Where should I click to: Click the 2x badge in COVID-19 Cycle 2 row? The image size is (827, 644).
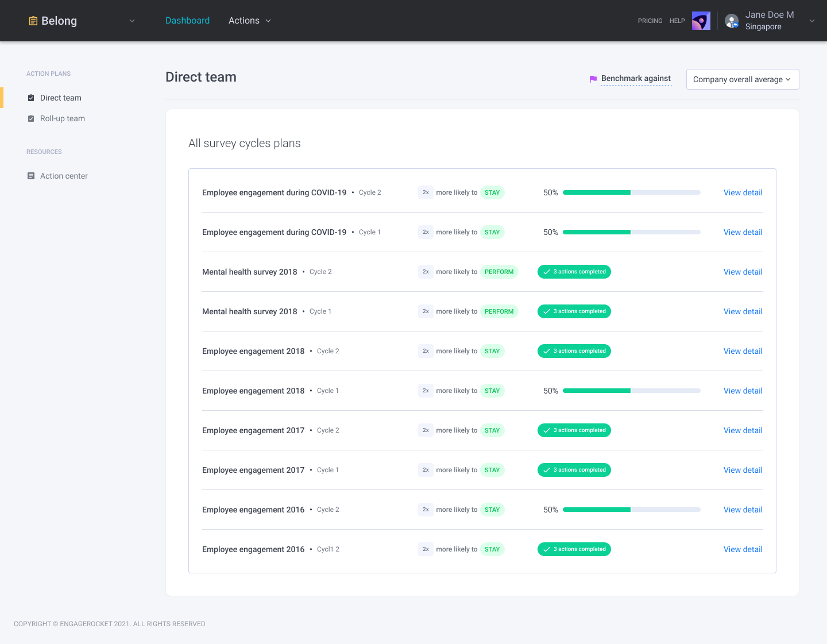[x=426, y=192]
